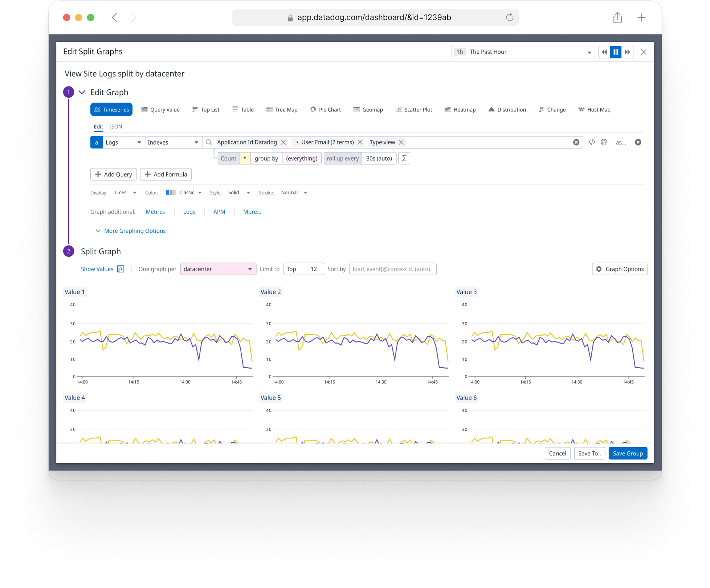Viewport: 710px width, 588px height.
Task: Reload the page in the browser
Action: [510, 17]
